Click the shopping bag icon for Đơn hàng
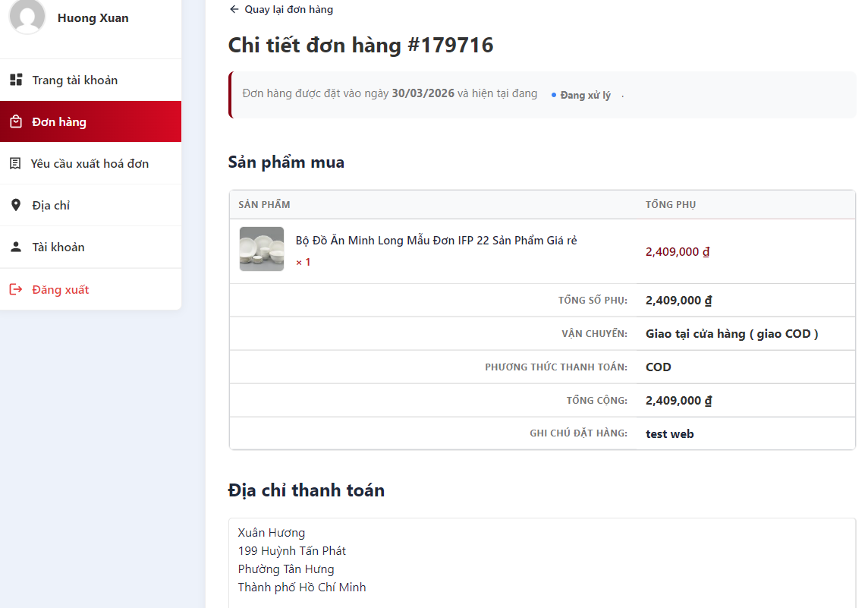The image size is (868, 608). pos(16,121)
